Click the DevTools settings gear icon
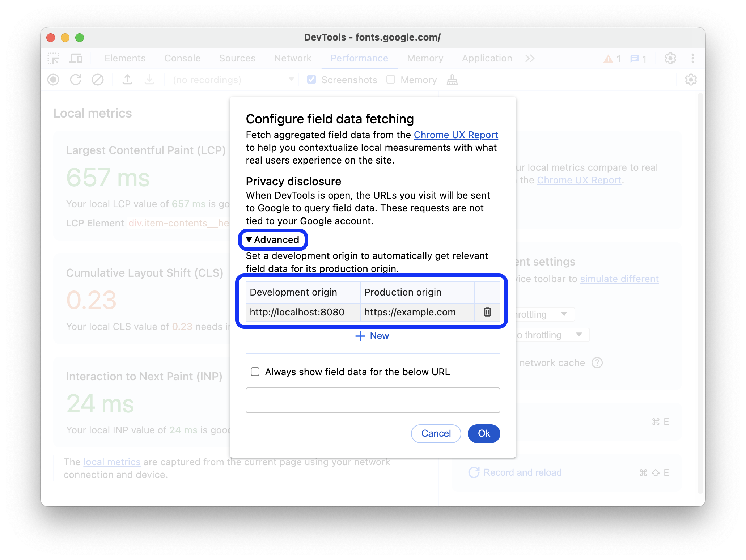 click(x=670, y=58)
